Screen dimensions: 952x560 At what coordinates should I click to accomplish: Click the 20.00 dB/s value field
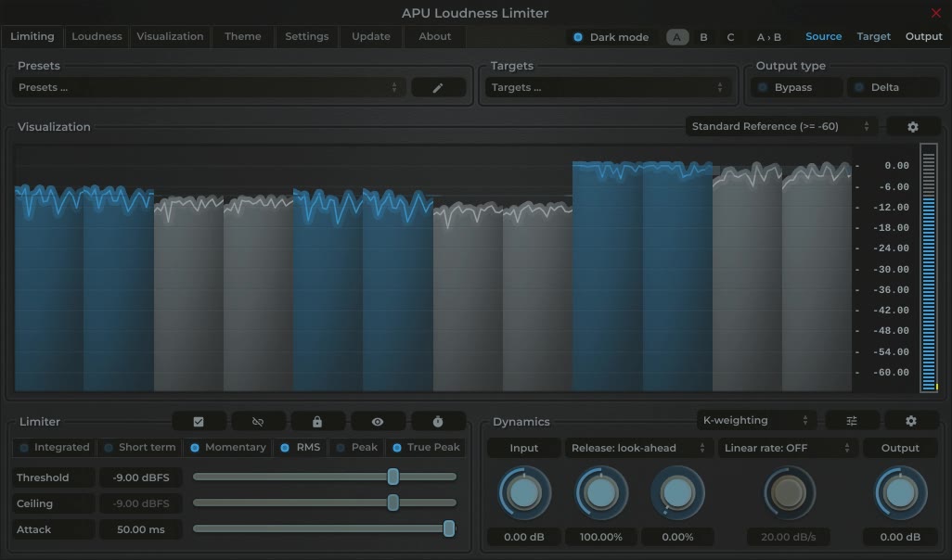click(x=788, y=537)
